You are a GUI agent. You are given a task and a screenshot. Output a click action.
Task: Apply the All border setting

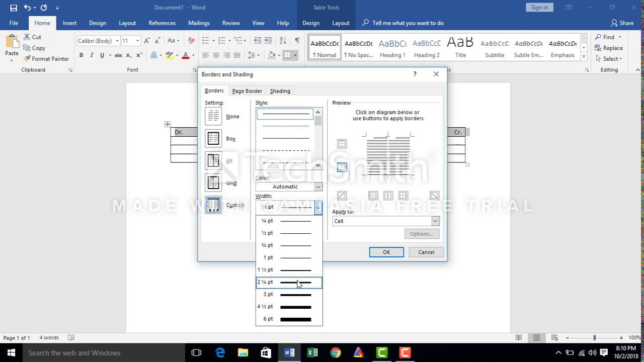click(213, 160)
